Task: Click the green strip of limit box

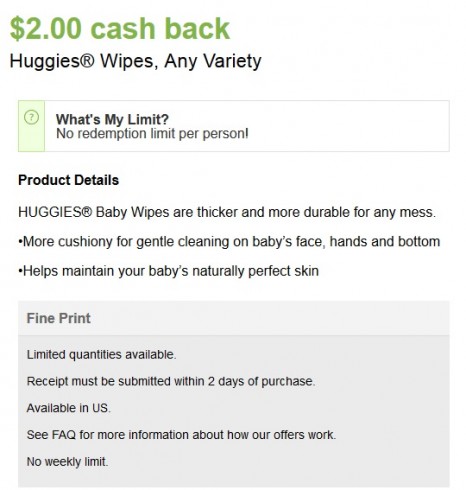Action: tap(31, 126)
